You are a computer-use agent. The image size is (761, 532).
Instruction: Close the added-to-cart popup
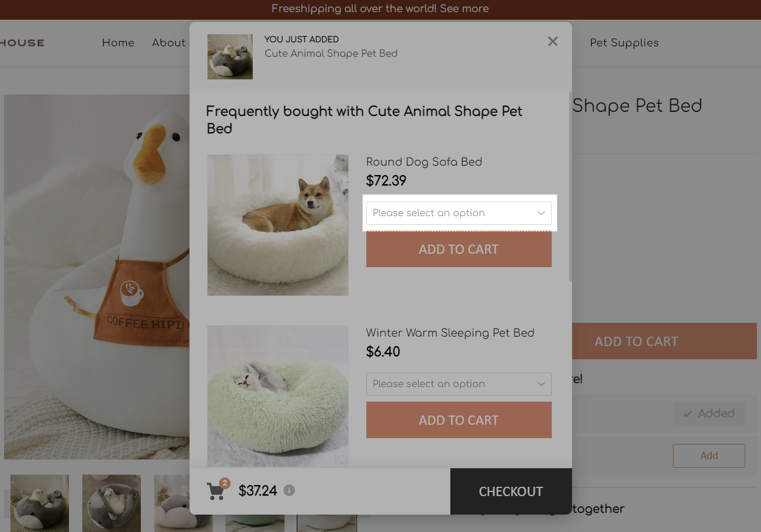click(x=552, y=41)
